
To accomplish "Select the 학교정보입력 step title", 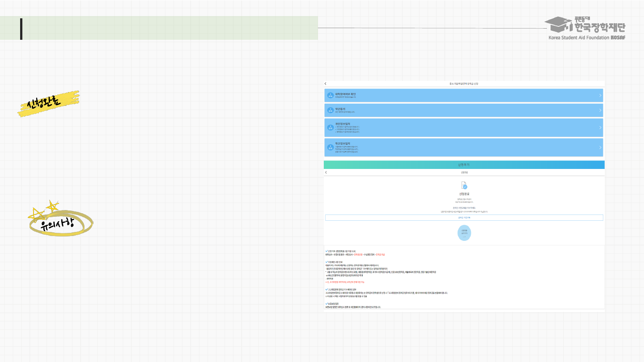I will pos(343,143).
